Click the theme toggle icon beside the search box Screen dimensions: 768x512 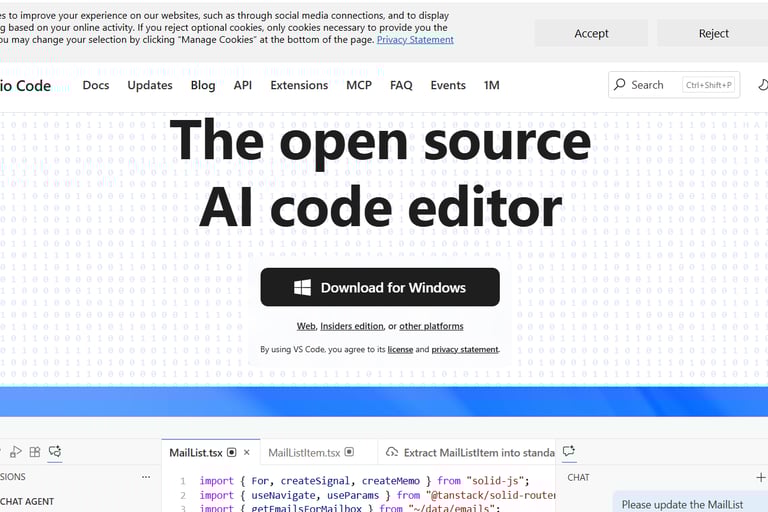point(763,85)
